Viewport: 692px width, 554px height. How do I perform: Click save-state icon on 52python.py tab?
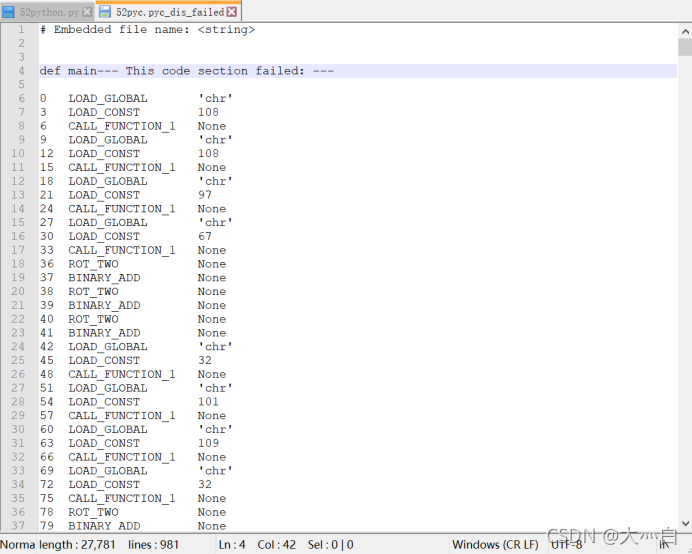(8, 12)
